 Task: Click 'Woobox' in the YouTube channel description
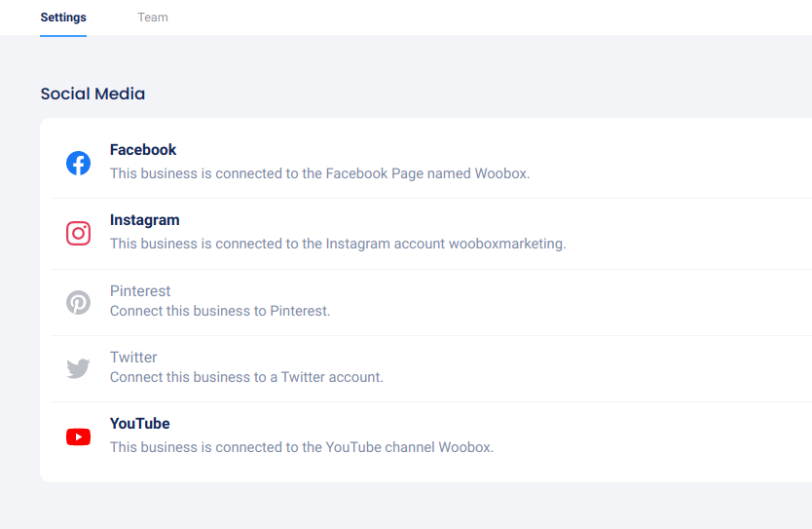[x=464, y=447]
